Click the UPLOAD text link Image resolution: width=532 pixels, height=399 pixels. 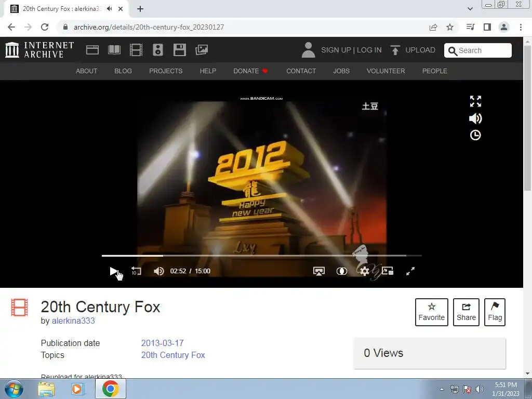coord(420,50)
